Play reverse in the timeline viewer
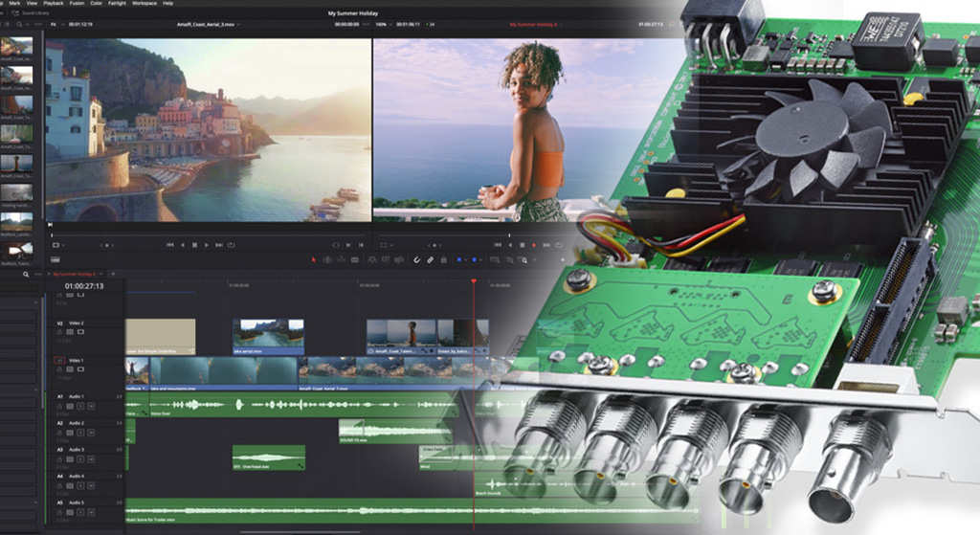 tap(510, 245)
